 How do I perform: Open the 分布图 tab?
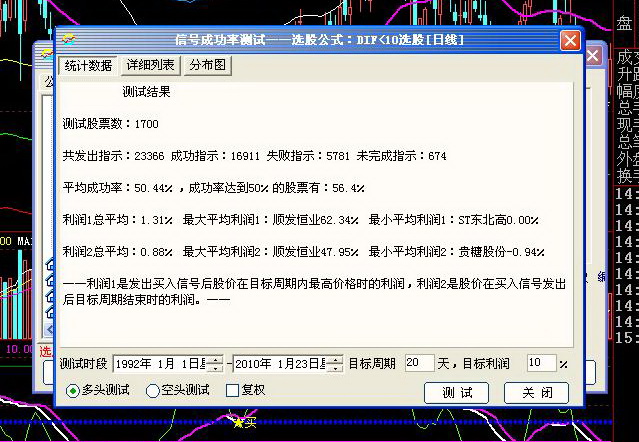click(x=207, y=65)
